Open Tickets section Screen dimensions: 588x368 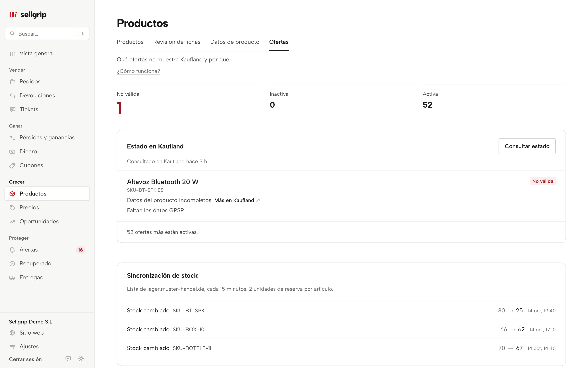[47, 110]
